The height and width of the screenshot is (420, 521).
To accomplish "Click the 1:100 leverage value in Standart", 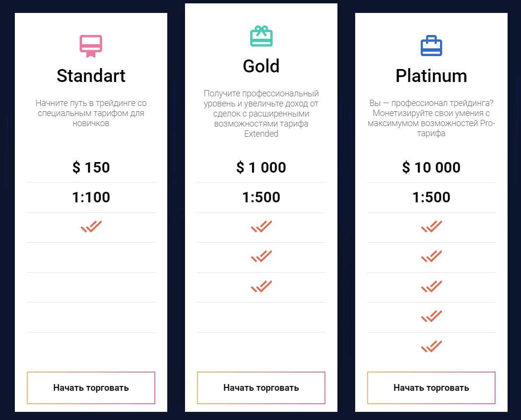I will tap(91, 197).
